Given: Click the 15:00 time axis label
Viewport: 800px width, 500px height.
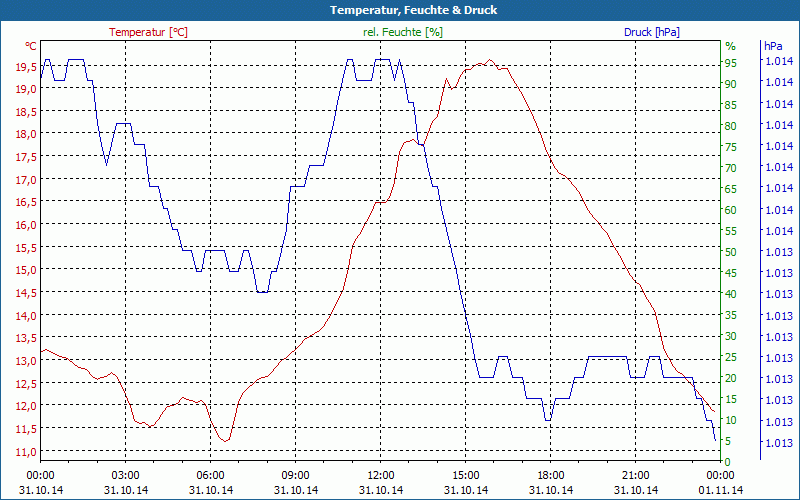Looking at the screenshot, I should (466, 476).
